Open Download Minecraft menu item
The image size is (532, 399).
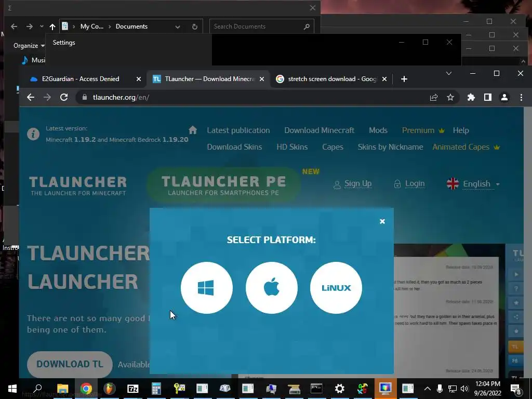pyautogui.click(x=320, y=130)
